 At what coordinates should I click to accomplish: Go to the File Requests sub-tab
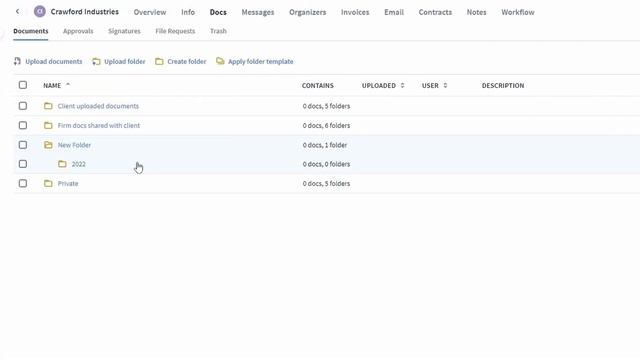[175, 31]
